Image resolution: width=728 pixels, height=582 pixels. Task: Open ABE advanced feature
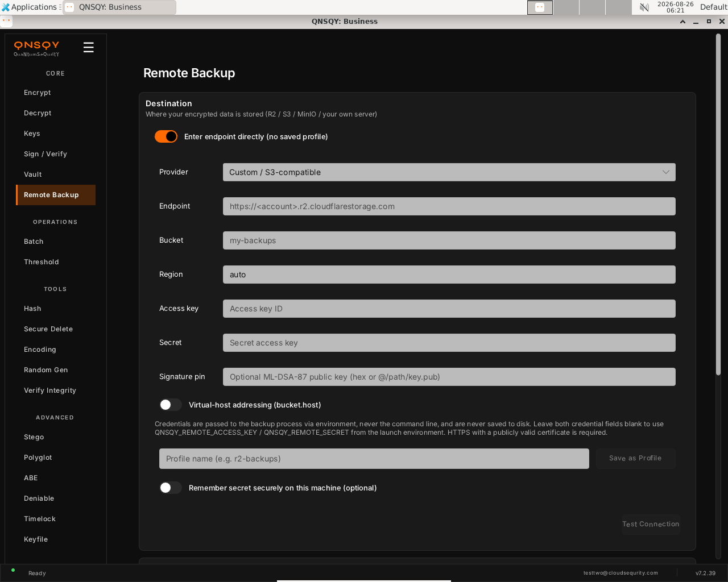(x=56, y=478)
